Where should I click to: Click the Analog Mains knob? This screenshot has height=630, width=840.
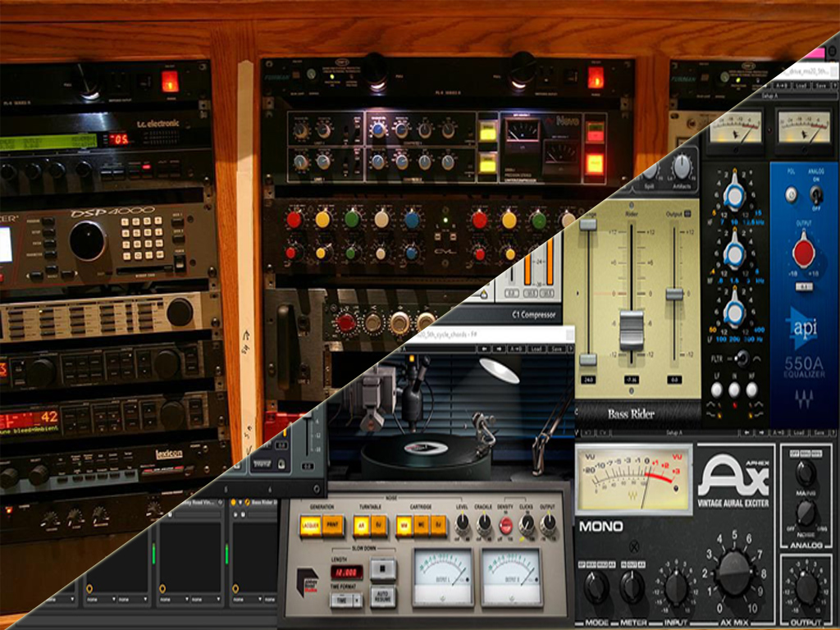pyautogui.click(x=806, y=472)
